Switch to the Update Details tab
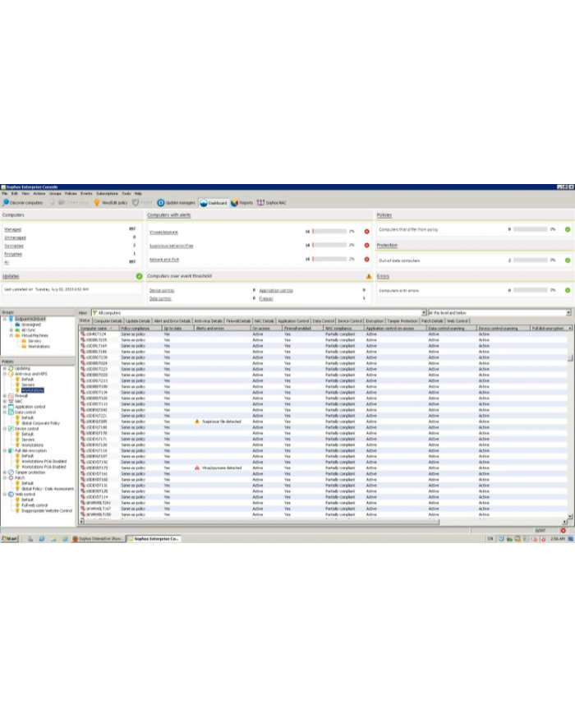The width and height of the screenshot is (575, 728). 138,321
